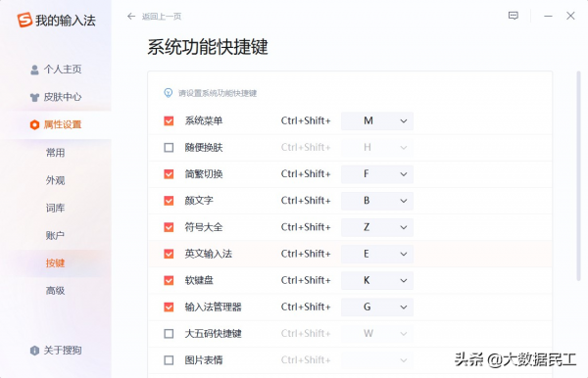The height and width of the screenshot is (378, 588).
Task: Click the lightbulb tip icon
Action: (168, 92)
